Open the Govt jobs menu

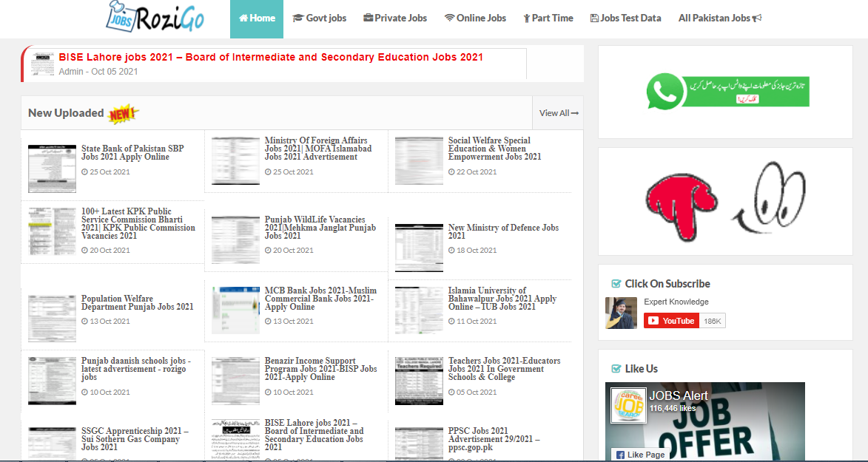pos(320,18)
